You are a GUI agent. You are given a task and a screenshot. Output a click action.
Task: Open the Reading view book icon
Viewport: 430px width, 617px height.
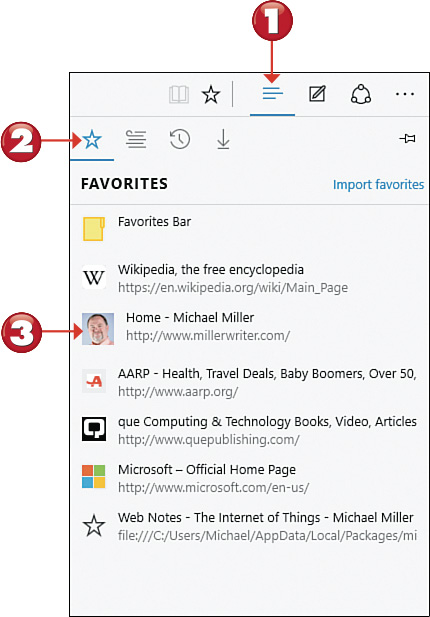[179, 94]
